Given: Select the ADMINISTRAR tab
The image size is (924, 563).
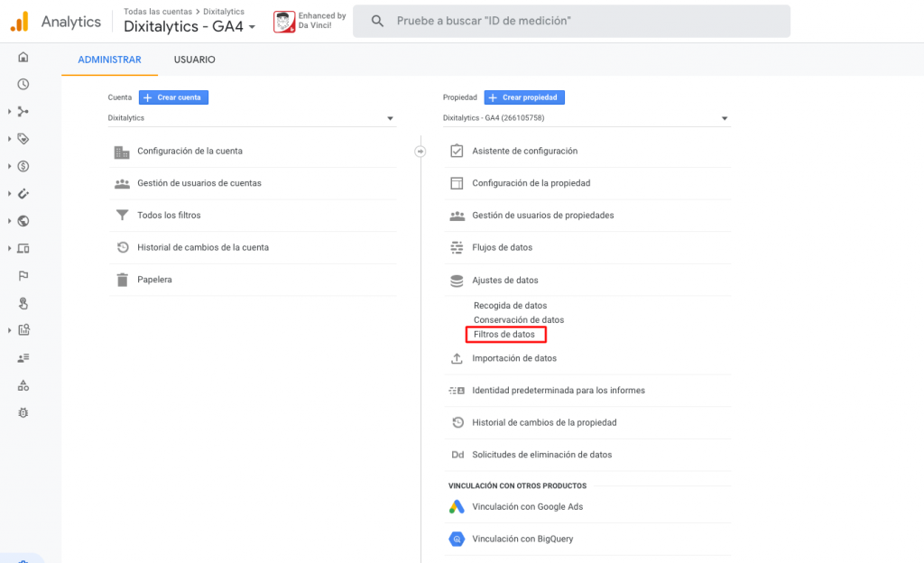Looking at the screenshot, I should [x=109, y=60].
